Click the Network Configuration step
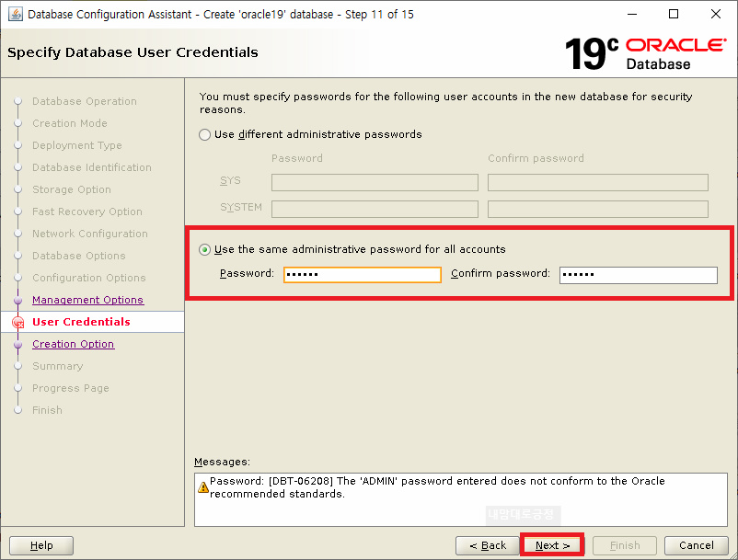Image resolution: width=738 pixels, height=560 pixels. point(90,234)
